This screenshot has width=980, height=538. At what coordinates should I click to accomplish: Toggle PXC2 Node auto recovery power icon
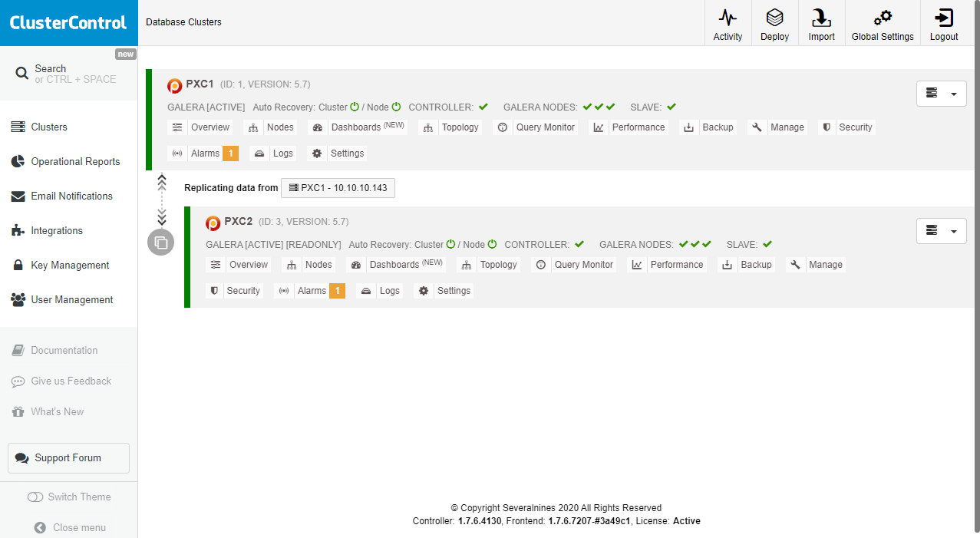pyautogui.click(x=493, y=244)
